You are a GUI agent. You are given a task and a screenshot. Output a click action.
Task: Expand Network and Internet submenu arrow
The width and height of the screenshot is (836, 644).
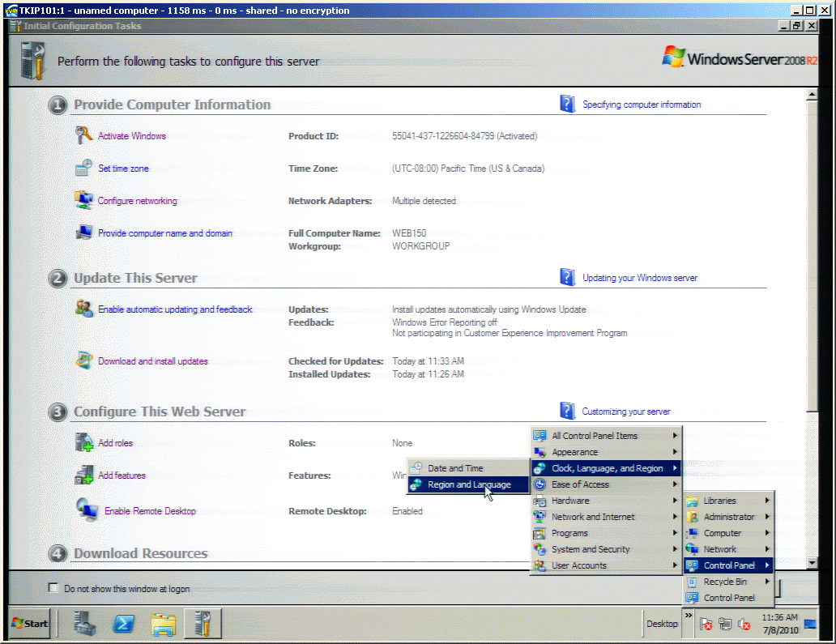675,517
